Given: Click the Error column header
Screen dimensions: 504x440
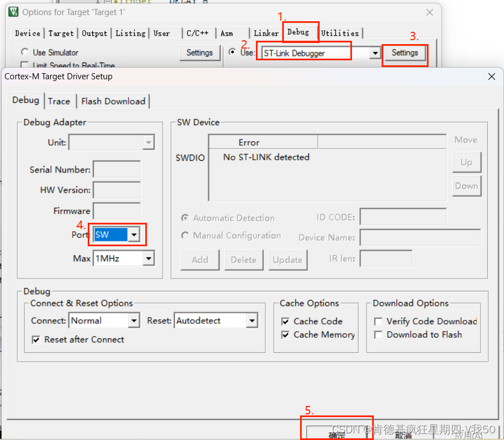Looking at the screenshot, I should click(x=263, y=142).
